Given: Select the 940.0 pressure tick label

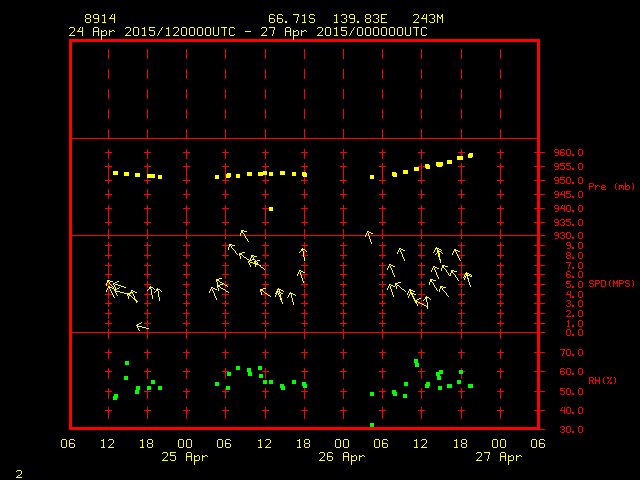Looking at the screenshot, I should (568, 209).
